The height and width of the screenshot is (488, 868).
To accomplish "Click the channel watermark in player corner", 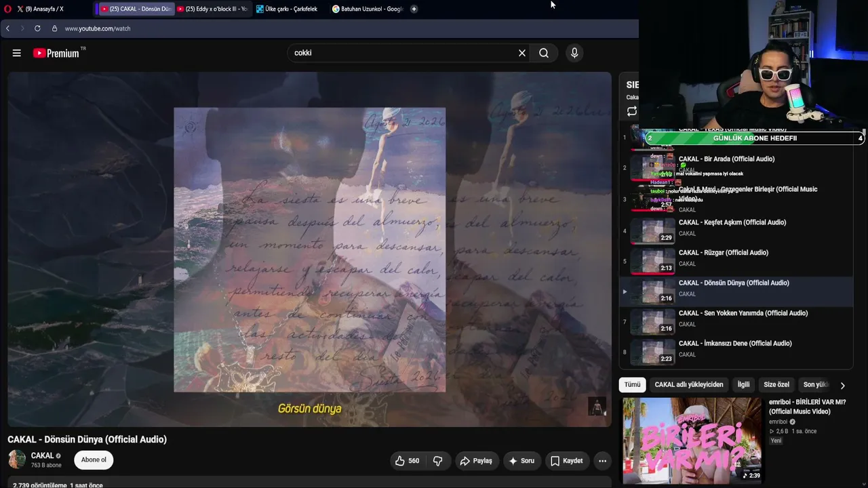I will [597, 407].
